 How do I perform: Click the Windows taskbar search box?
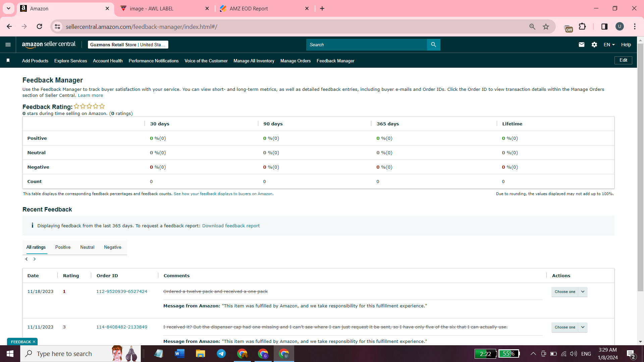[80, 354]
